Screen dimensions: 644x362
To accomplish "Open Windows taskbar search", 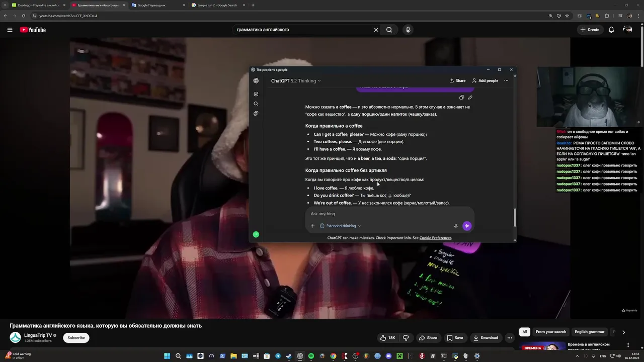I will pos(178,356).
